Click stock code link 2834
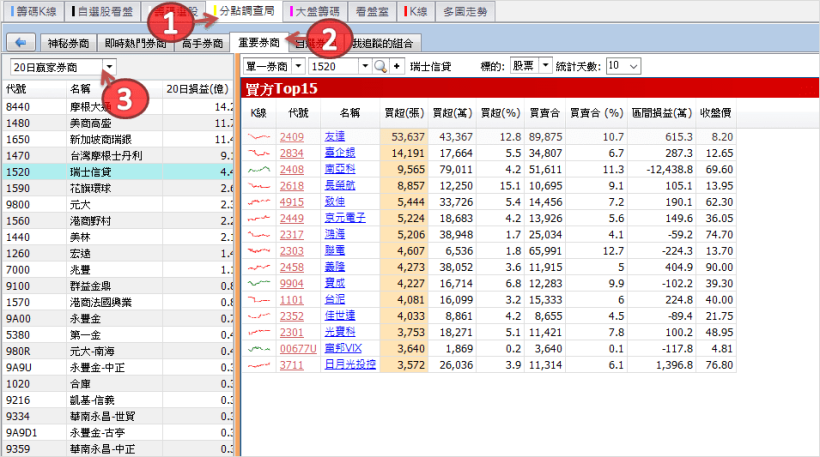 [x=292, y=153]
